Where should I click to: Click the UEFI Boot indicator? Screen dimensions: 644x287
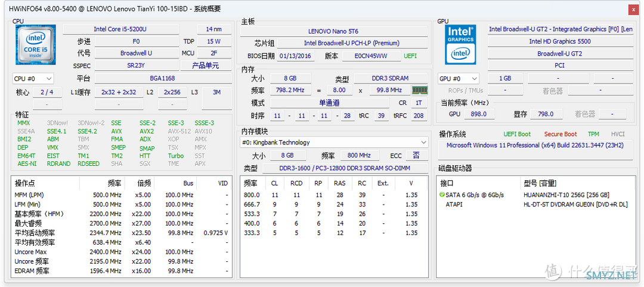[517, 134]
